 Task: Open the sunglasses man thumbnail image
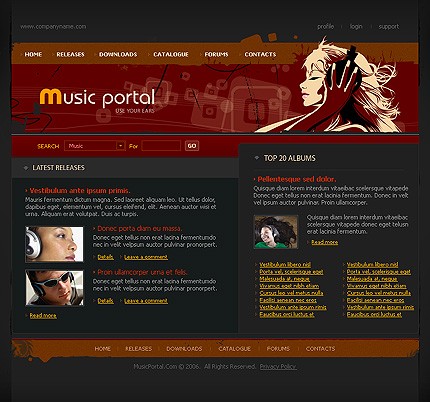click(x=54, y=288)
